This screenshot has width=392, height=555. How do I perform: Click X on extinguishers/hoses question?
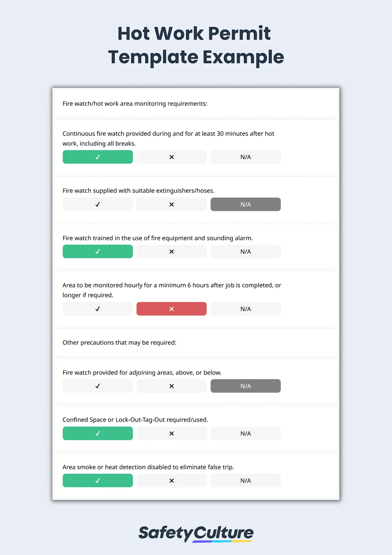tap(171, 204)
